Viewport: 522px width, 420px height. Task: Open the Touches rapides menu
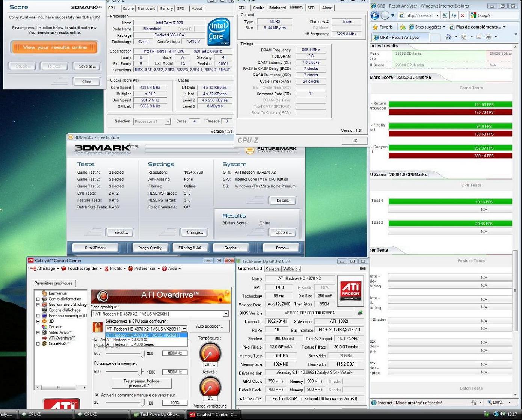point(81,269)
